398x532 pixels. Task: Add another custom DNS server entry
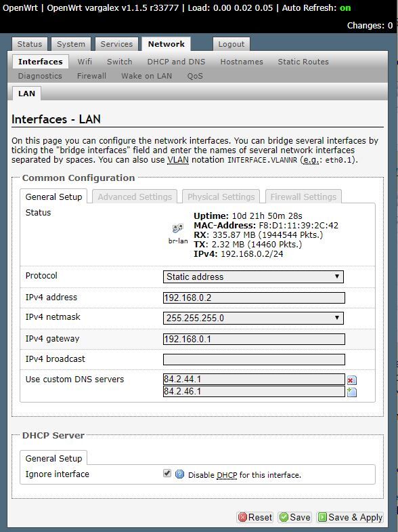(351, 392)
